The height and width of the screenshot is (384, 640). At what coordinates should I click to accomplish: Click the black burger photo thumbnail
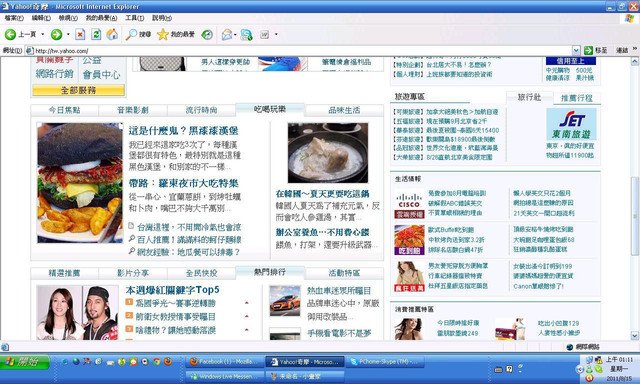coord(80,183)
